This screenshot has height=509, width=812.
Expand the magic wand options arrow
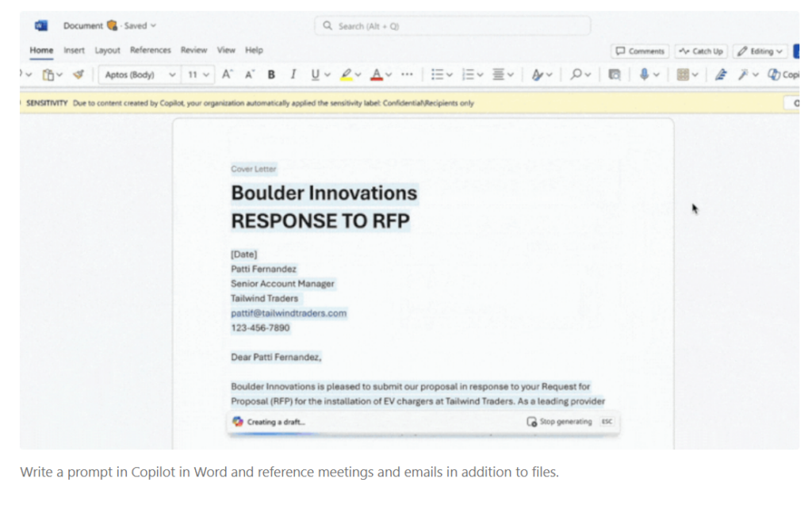[x=756, y=75]
